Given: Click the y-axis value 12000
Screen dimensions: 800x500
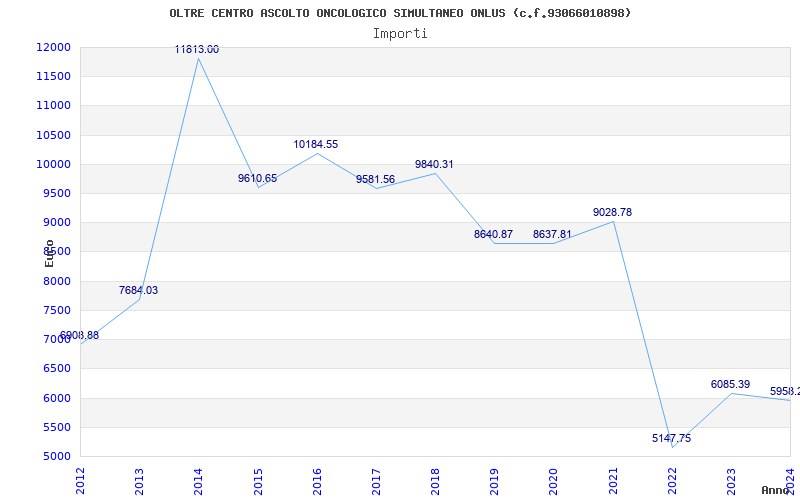Looking at the screenshot, I should 54,47.
